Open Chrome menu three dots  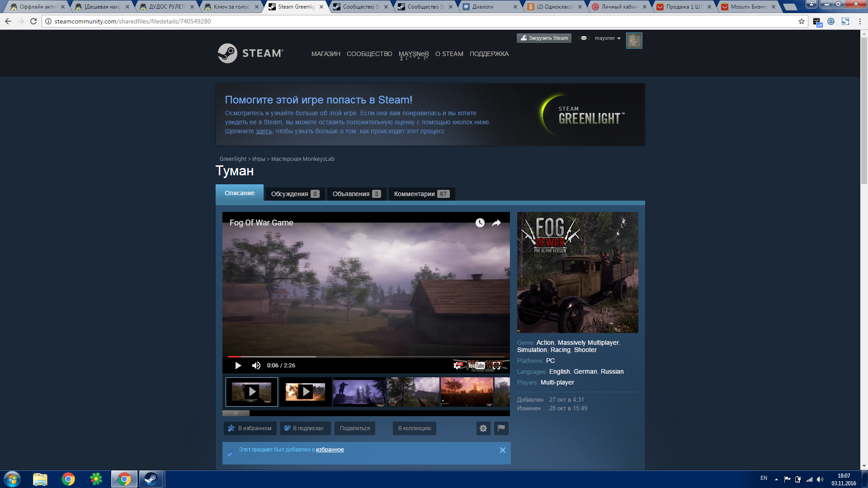[x=860, y=21]
